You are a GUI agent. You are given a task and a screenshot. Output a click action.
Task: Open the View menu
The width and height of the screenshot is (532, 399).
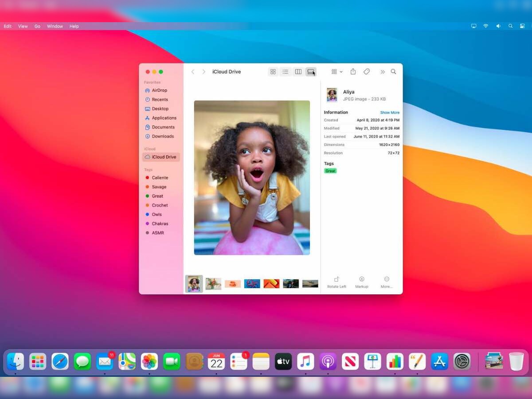click(x=23, y=26)
